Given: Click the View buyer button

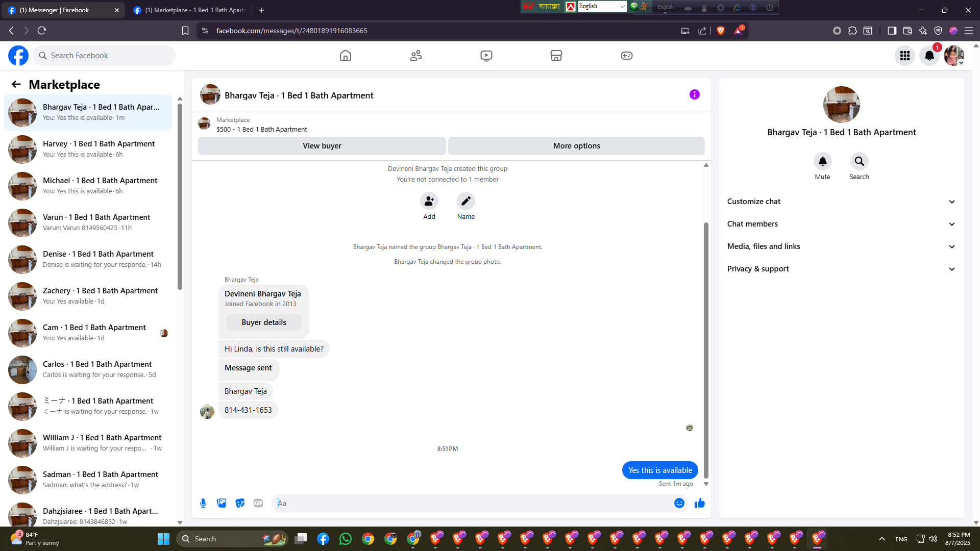Looking at the screenshot, I should 322,146.
